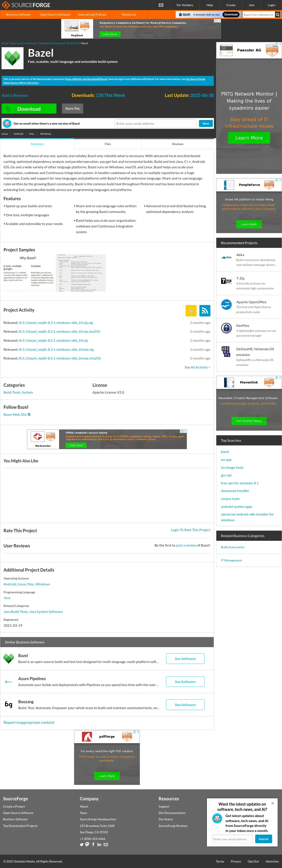This screenshot has height=868, width=282.
Task: Open the RSS feed icon
Action: (205, 311)
